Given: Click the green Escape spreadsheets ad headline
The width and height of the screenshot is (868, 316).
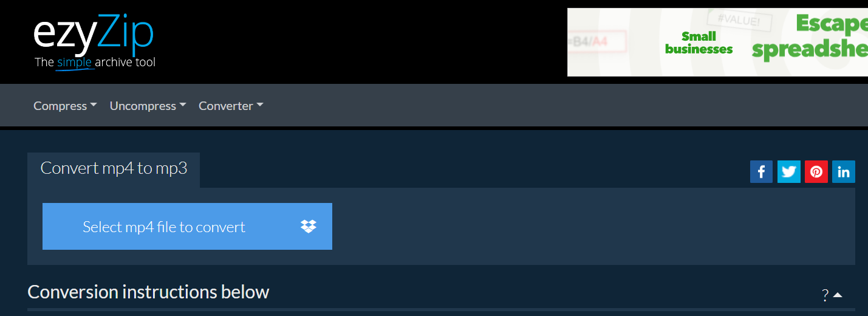Looking at the screenshot, I should point(810,38).
